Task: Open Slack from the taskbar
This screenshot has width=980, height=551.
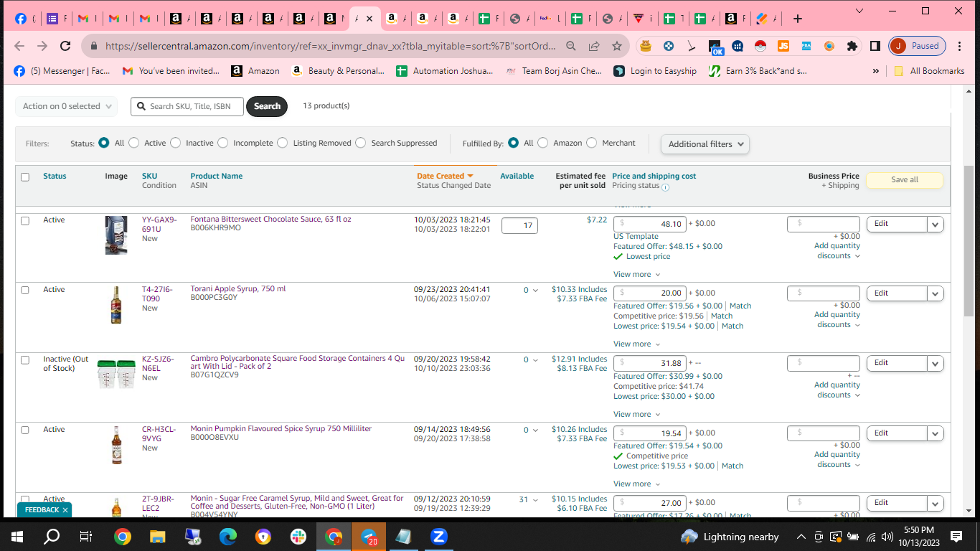Action: coord(298,537)
